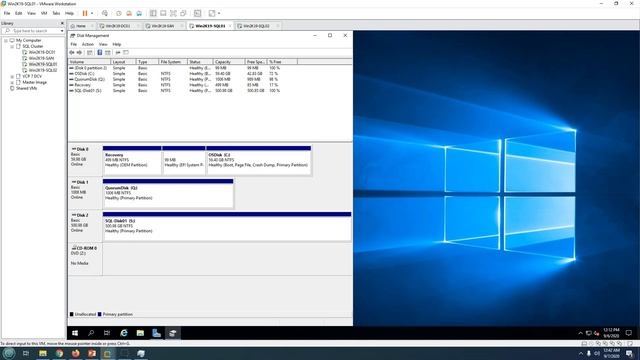Collapse the My Computer tree node
Image resolution: width=640 pixels, height=360 pixels.
6,40
